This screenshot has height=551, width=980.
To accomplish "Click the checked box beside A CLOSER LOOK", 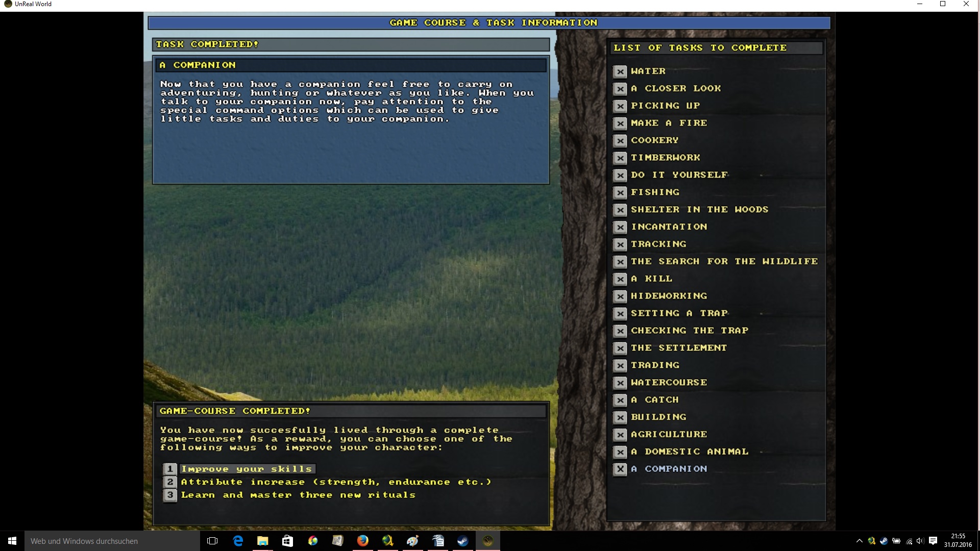I will coord(620,89).
